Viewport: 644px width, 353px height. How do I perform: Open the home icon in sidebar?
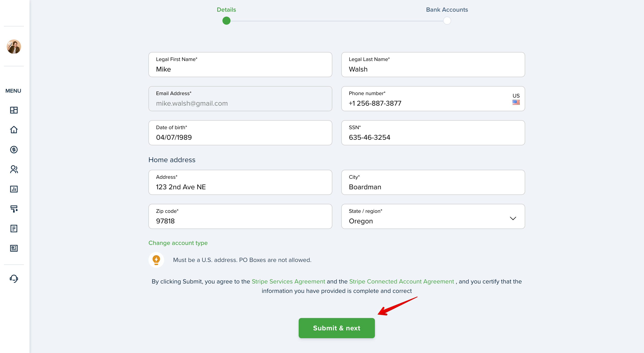[x=14, y=130]
